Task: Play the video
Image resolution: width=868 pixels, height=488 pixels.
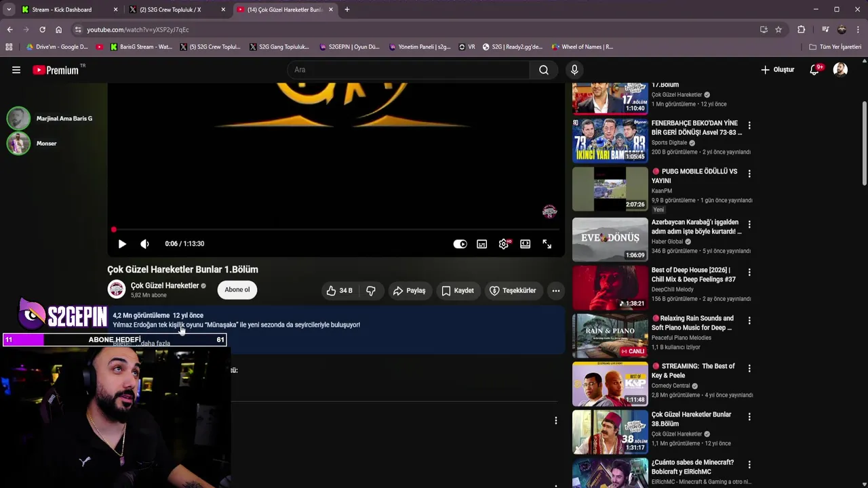Action: pos(122,244)
